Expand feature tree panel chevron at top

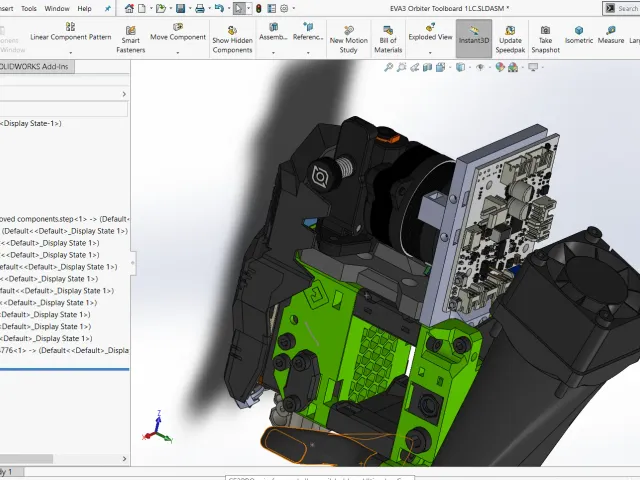[124, 94]
